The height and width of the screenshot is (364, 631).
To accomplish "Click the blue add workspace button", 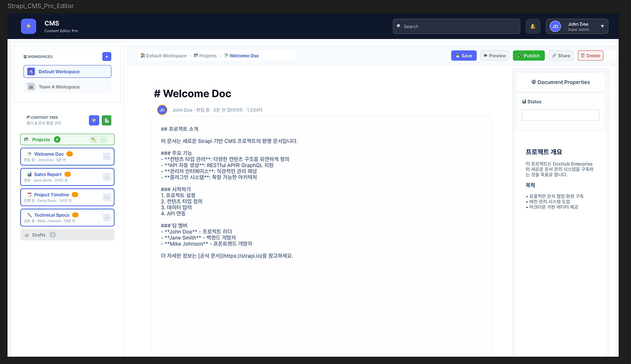I will click(106, 56).
